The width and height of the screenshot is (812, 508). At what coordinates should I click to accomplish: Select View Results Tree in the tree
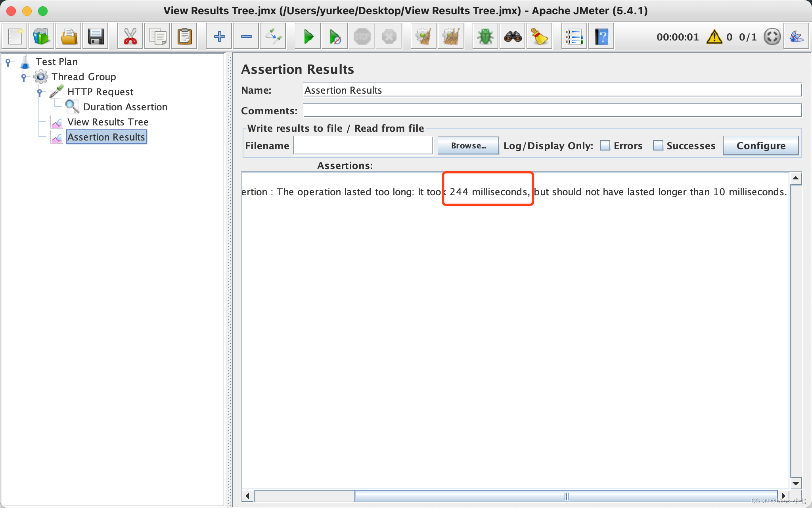108,122
